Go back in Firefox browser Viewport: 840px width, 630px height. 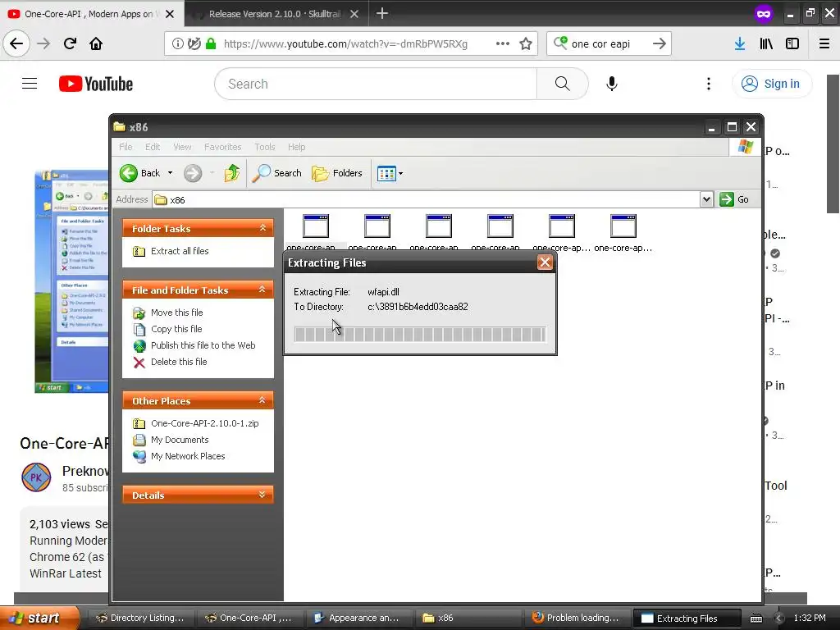click(16, 43)
